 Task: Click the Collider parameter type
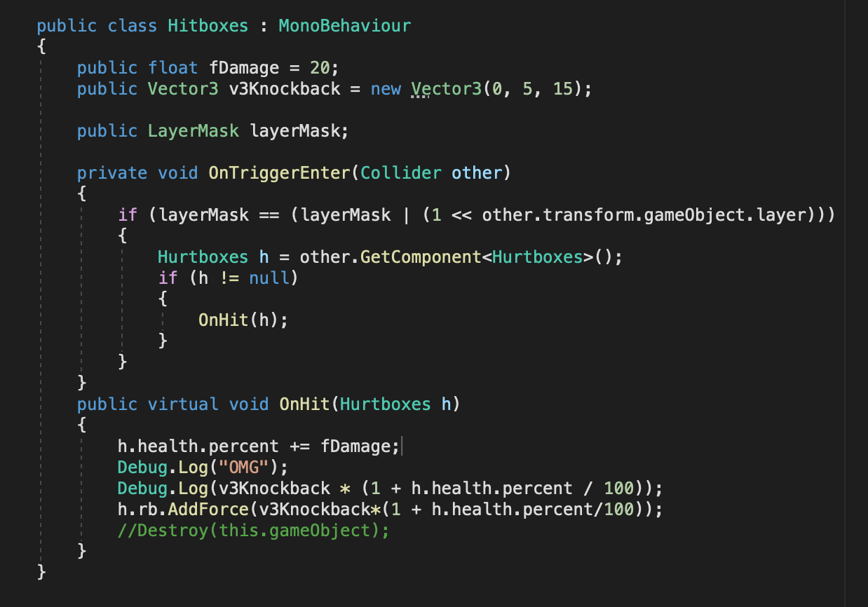coord(401,173)
